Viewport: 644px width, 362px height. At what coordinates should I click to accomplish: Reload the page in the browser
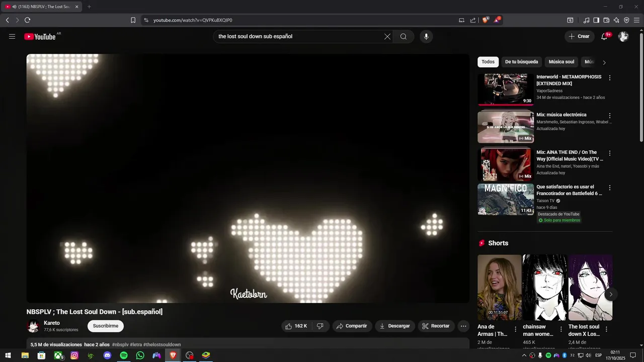point(27,20)
